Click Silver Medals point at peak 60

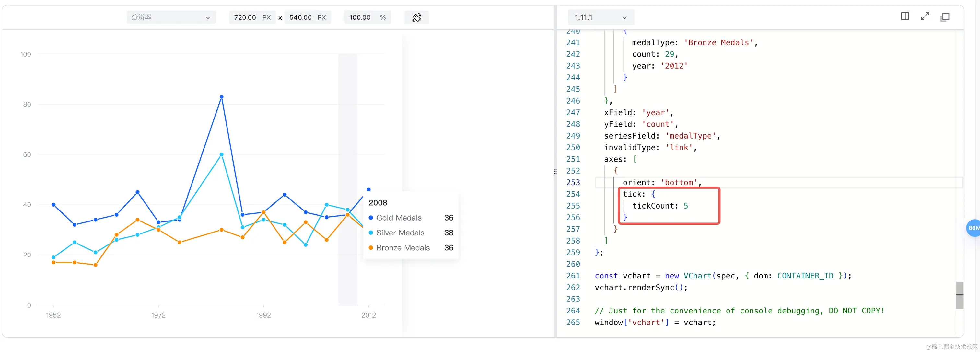(221, 155)
